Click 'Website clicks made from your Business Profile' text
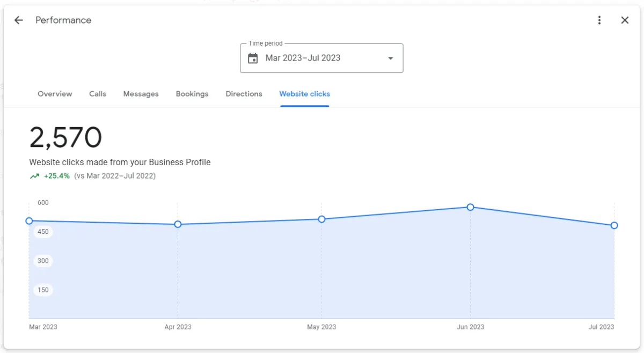The height and width of the screenshot is (353, 644). click(120, 162)
